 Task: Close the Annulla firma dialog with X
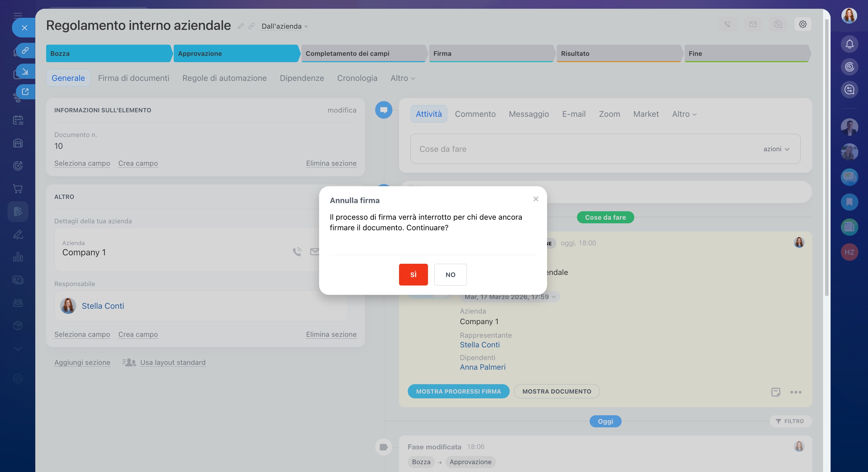coord(536,199)
